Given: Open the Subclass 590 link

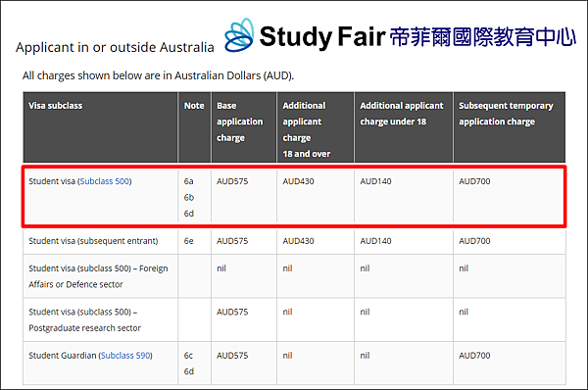Looking at the screenshot, I should tap(125, 356).
